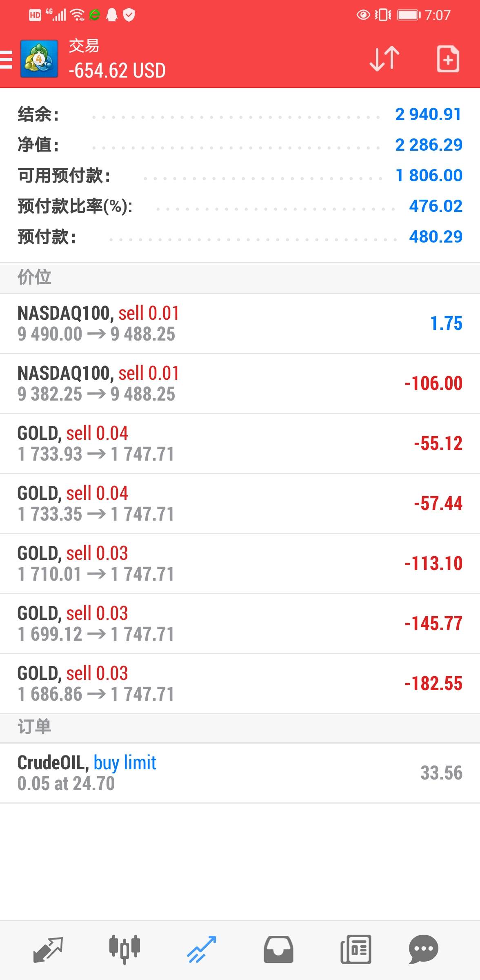The height and width of the screenshot is (980, 480).
Task: Tap the -654.62 USD profit title
Action: [x=117, y=70]
